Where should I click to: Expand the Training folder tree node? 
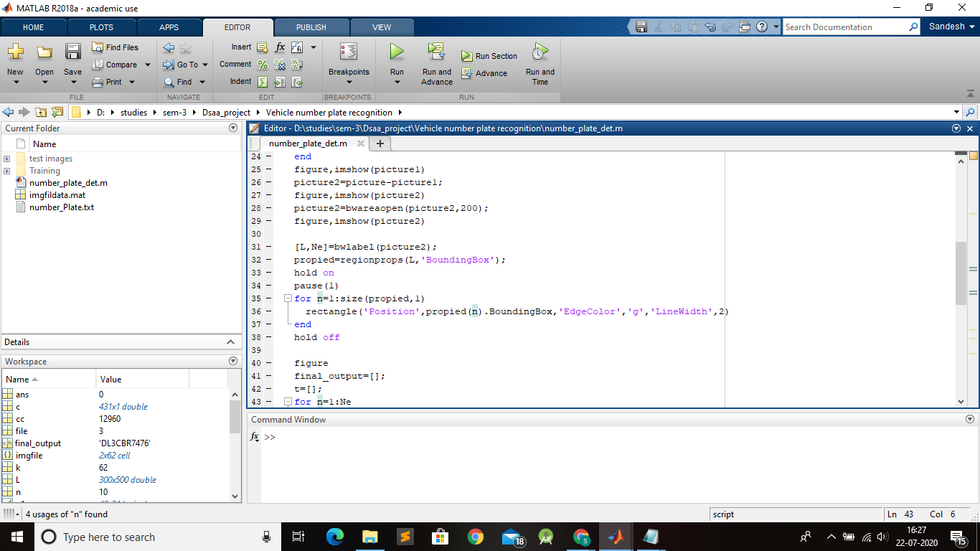coord(7,171)
